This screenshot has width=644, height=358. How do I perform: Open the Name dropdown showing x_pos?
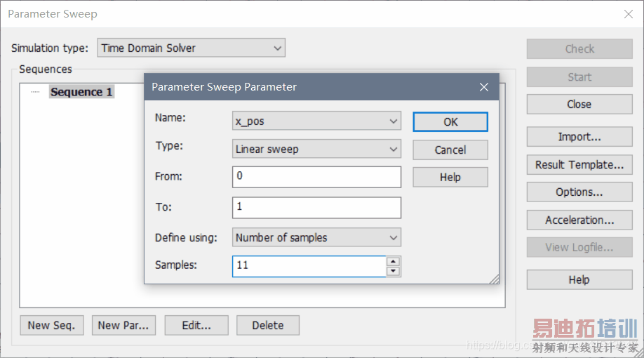point(316,121)
